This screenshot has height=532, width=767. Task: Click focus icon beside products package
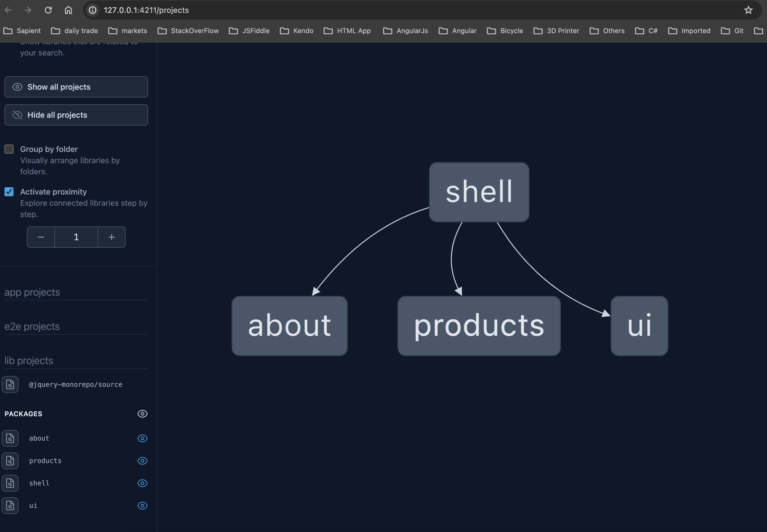click(x=10, y=461)
